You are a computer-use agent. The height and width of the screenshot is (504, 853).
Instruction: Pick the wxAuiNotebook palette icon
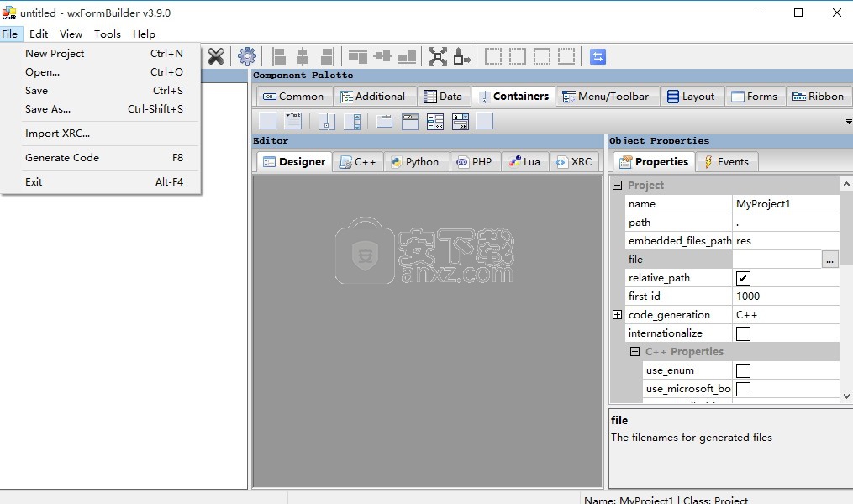tap(409, 121)
